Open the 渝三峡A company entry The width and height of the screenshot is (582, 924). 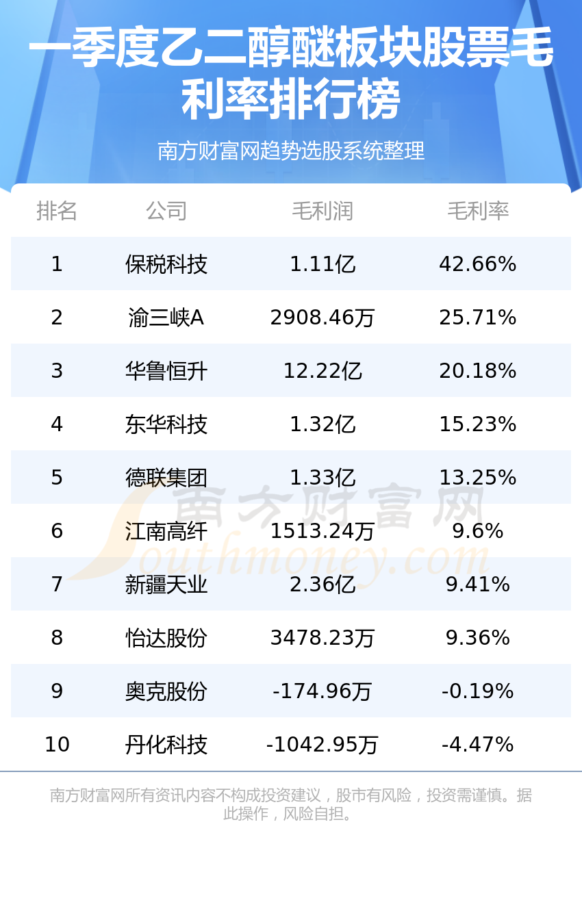coord(166,318)
